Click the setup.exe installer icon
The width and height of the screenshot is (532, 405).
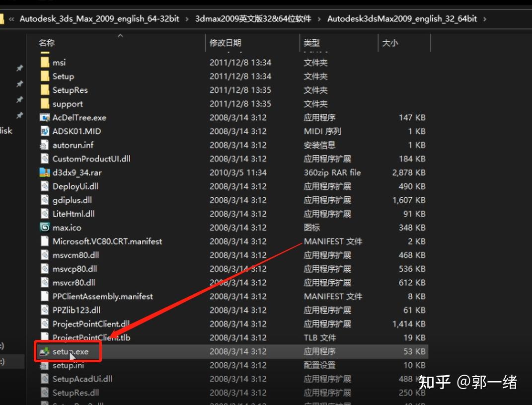[x=44, y=351]
